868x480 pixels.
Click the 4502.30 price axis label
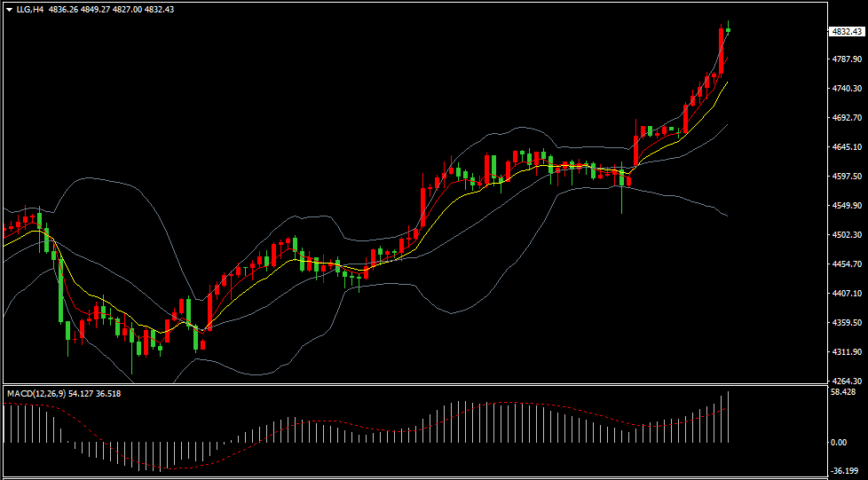(x=847, y=235)
